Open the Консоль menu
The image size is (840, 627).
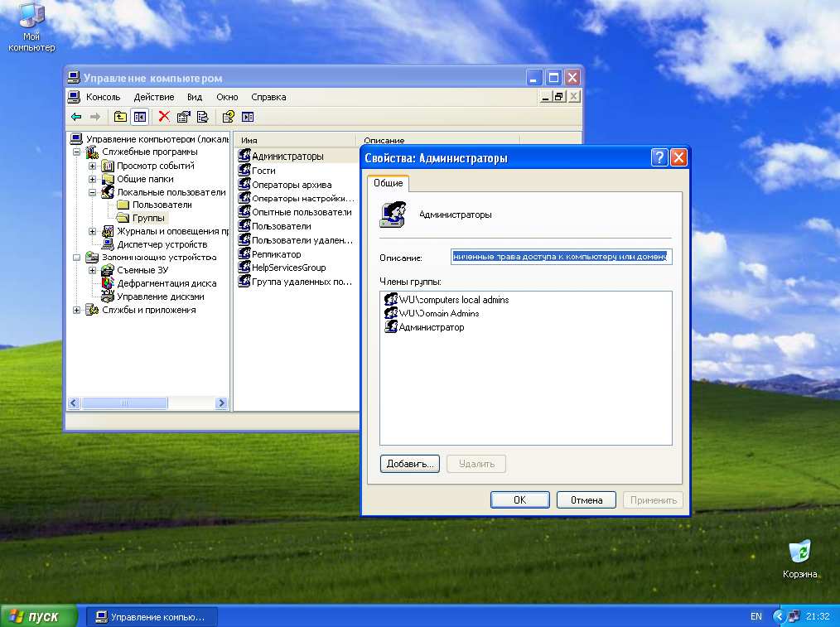[x=103, y=97]
